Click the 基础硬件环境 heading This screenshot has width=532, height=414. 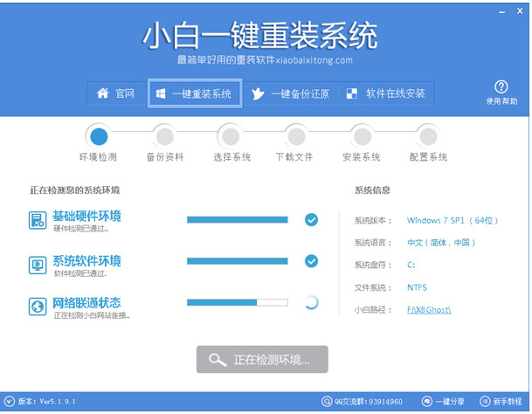pyautogui.click(x=86, y=216)
